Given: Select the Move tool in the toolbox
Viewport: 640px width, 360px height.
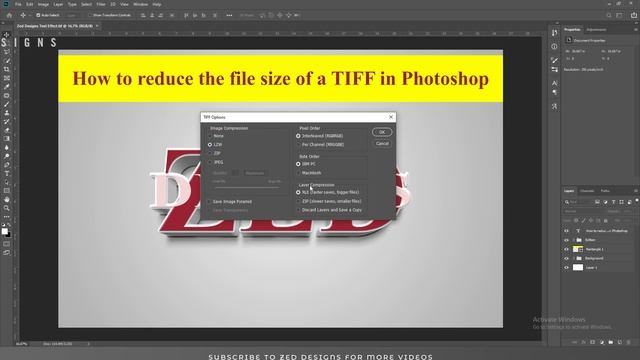Looking at the screenshot, I should click(7, 35).
